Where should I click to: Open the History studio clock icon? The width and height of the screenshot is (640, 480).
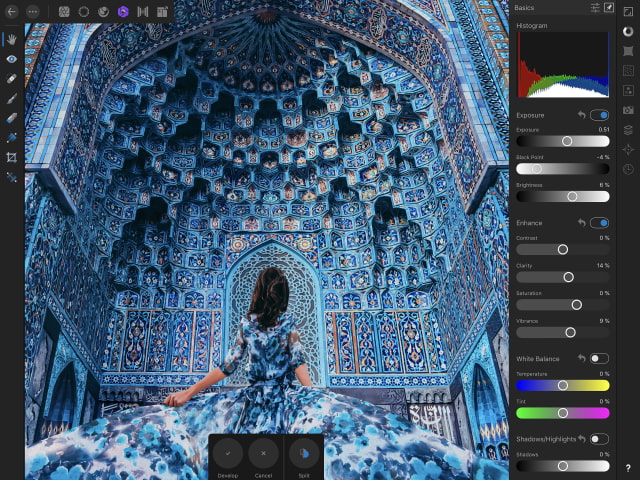point(628,169)
